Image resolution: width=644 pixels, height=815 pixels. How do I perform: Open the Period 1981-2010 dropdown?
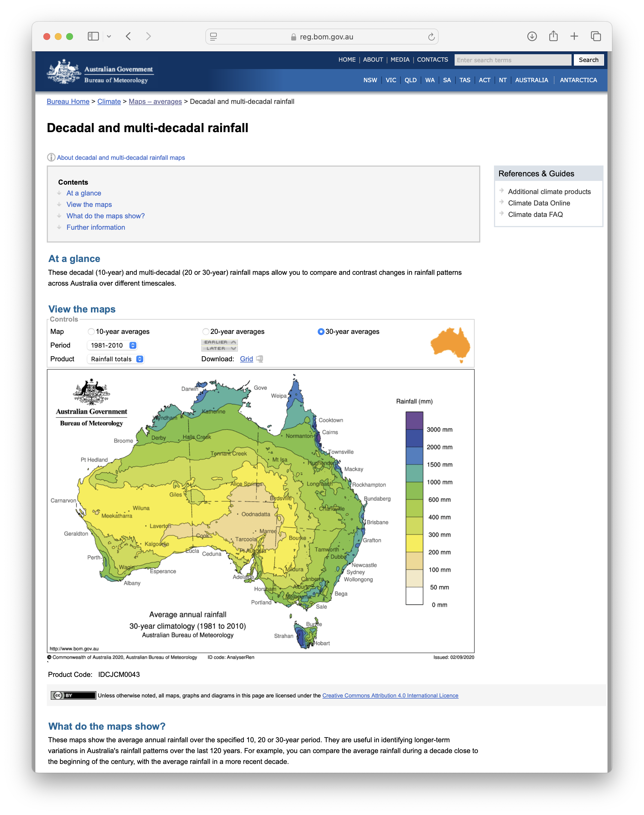[x=112, y=345]
